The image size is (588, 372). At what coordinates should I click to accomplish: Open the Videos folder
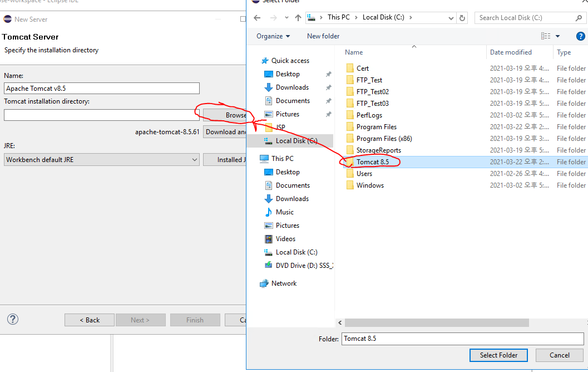tap(285, 239)
